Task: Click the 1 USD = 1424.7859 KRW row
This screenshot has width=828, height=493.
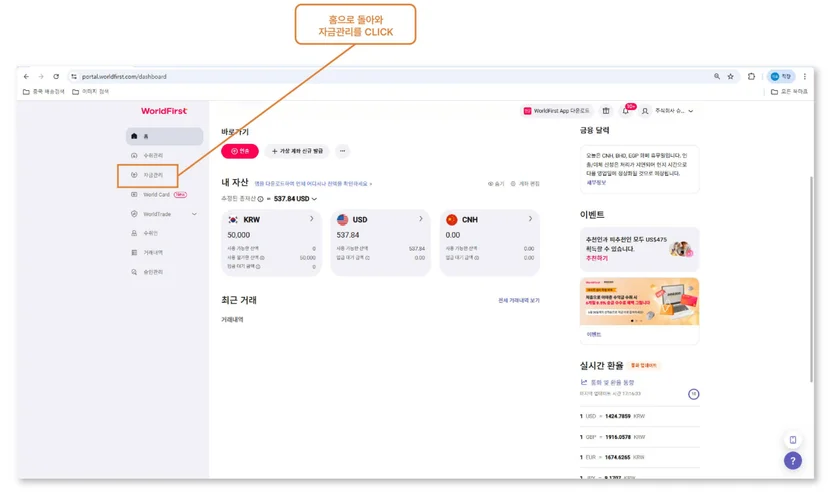Action: point(639,416)
